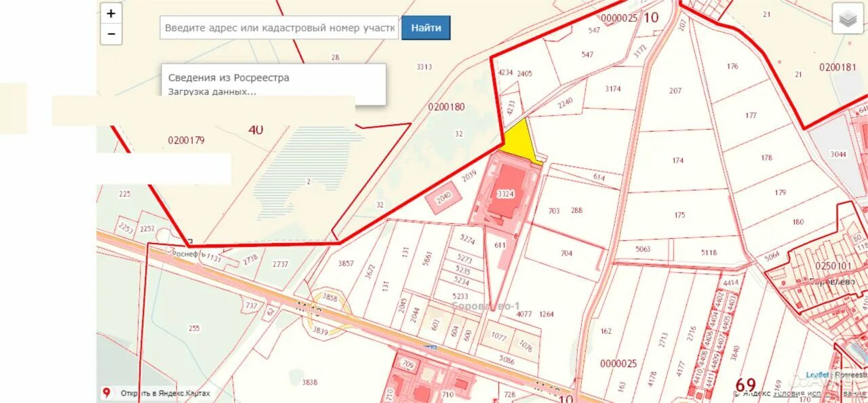Image resolution: width=868 pixels, height=403 pixels.
Task: Zoom out with the minus button
Action: point(111,34)
